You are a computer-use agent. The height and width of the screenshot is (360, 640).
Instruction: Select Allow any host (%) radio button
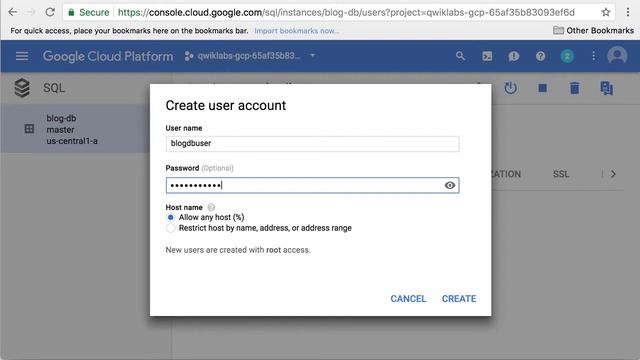click(170, 217)
